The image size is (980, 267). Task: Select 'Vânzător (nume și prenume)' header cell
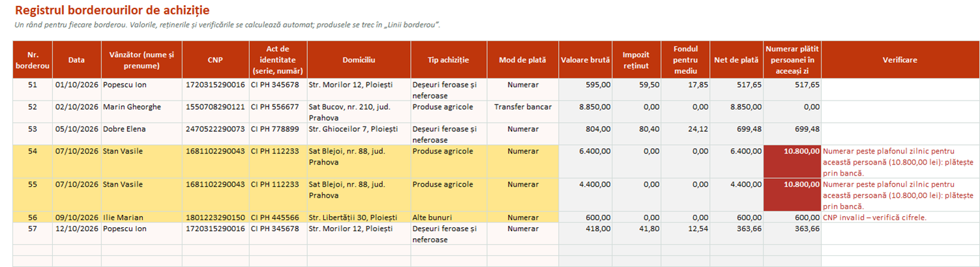click(141, 60)
